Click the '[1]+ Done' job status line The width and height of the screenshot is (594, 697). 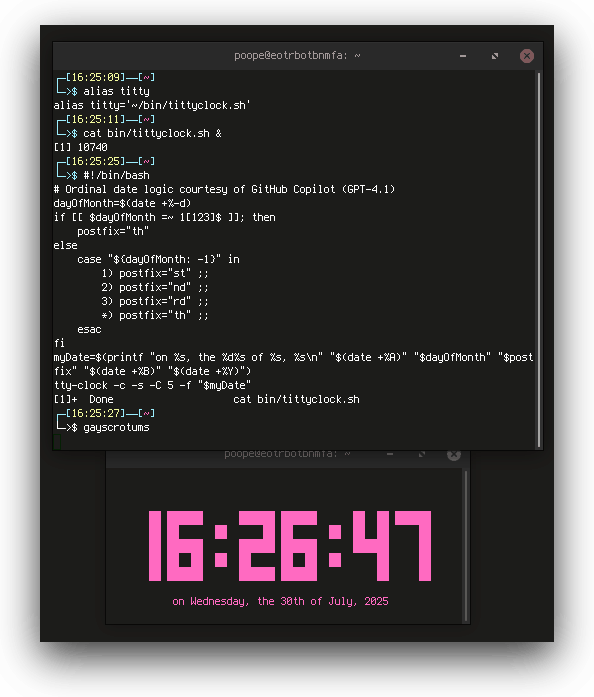tap(206, 399)
